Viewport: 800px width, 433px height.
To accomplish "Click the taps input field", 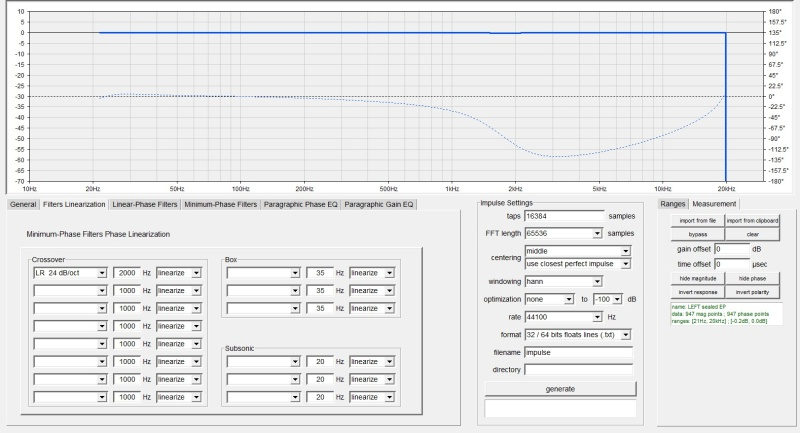I will (x=564, y=215).
